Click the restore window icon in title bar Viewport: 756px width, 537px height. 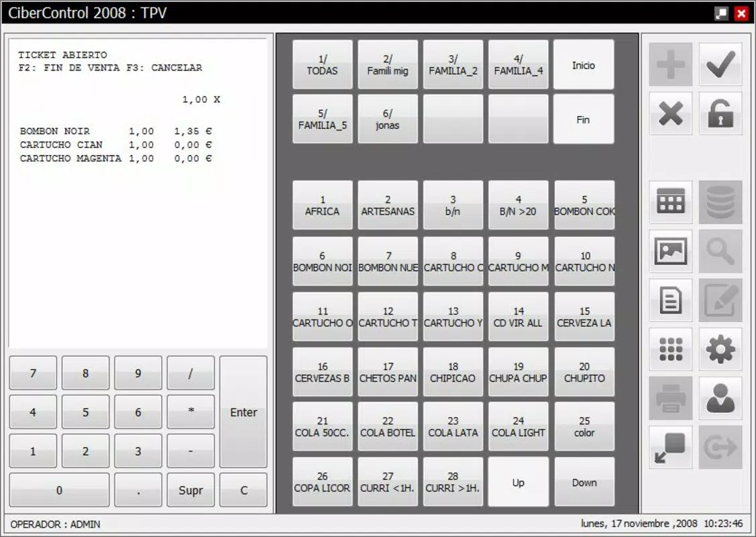pyautogui.click(x=721, y=13)
